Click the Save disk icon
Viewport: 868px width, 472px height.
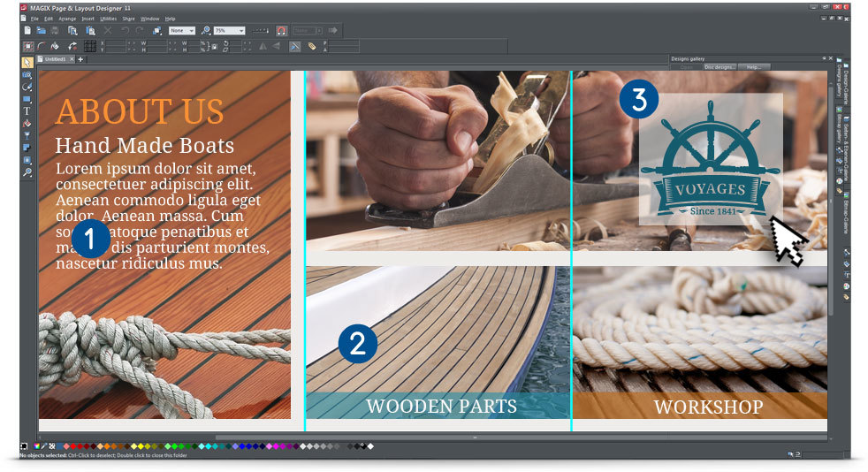54,30
